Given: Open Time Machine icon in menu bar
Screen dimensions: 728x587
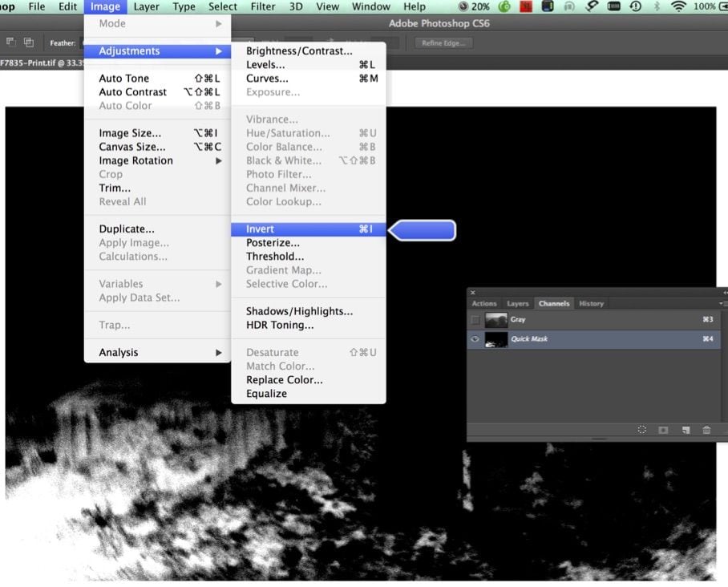Looking at the screenshot, I should coord(635,6).
